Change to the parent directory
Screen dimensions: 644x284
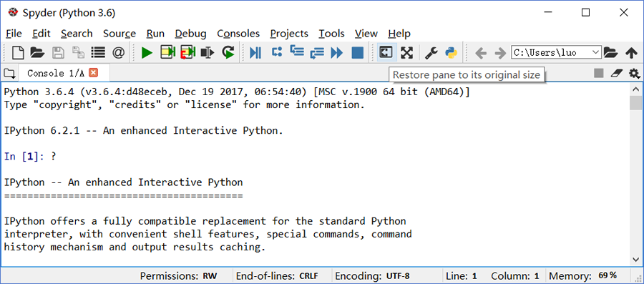[631, 52]
